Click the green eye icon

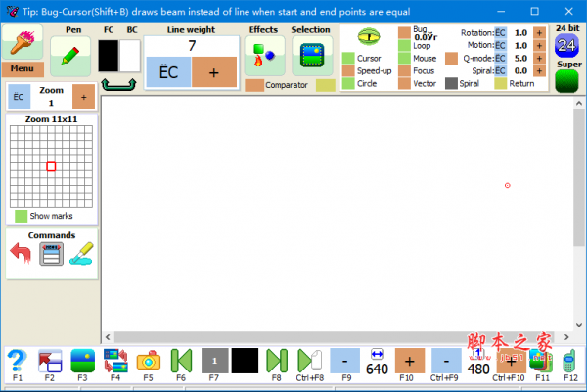(369, 36)
